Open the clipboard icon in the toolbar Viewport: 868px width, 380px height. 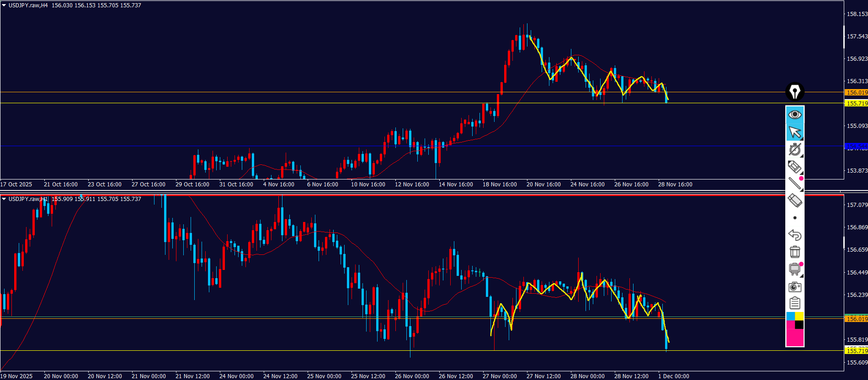point(795,303)
